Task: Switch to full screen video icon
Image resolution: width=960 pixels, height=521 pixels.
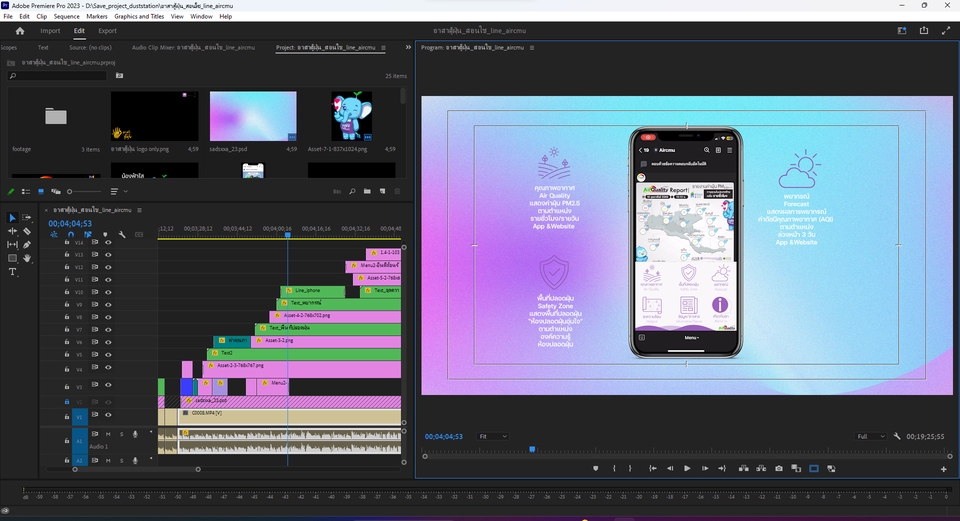Action: pyautogui.click(x=946, y=31)
